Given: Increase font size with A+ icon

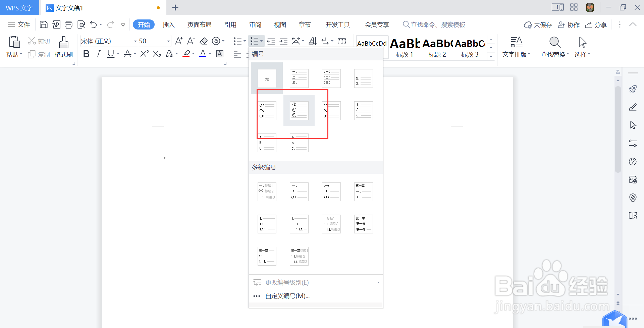Looking at the screenshot, I should point(179,41).
